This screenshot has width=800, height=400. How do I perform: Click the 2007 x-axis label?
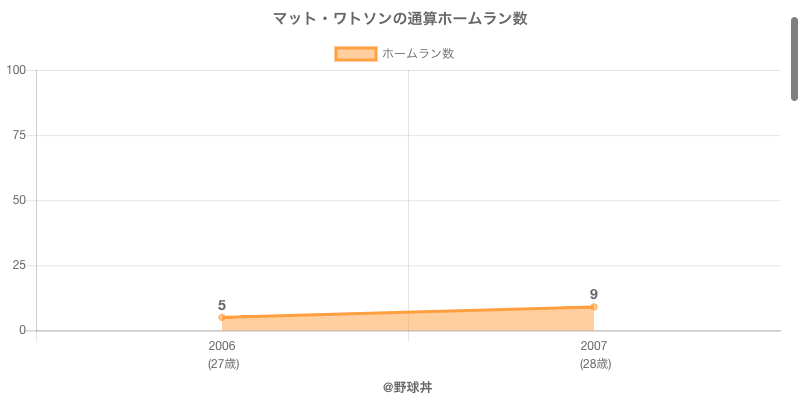tap(594, 346)
